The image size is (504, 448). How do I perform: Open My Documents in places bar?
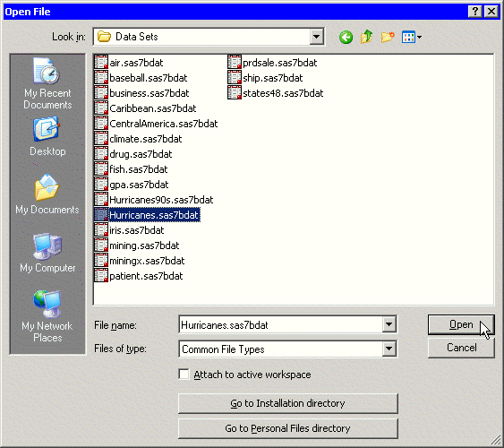click(x=47, y=194)
